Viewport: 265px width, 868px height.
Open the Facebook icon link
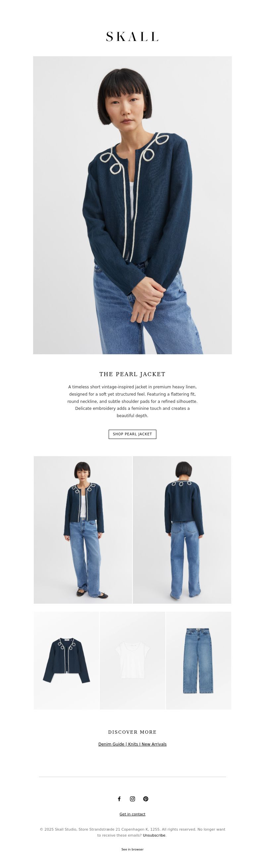click(x=119, y=799)
